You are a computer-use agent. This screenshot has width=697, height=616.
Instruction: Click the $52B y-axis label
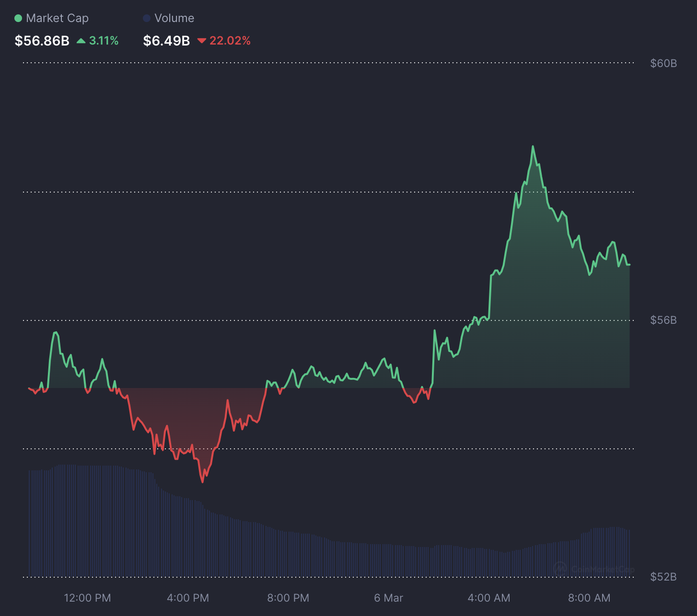pos(663,577)
